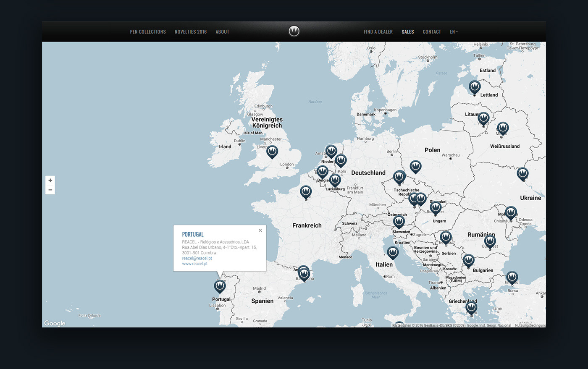Viewport: 588px width, 369px height.
Task: Click the Weißrussland map label
Action: [505, 147]
